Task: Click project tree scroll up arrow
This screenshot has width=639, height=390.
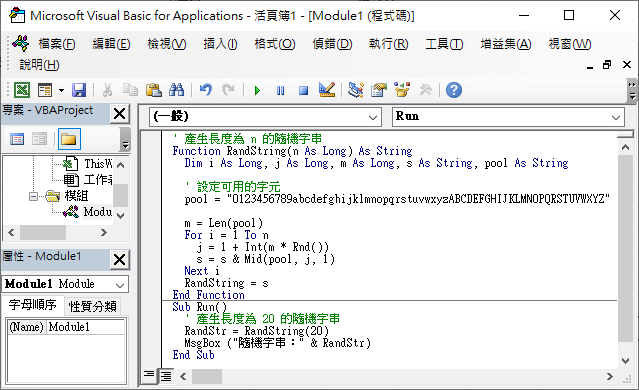Action: point(120,165)
